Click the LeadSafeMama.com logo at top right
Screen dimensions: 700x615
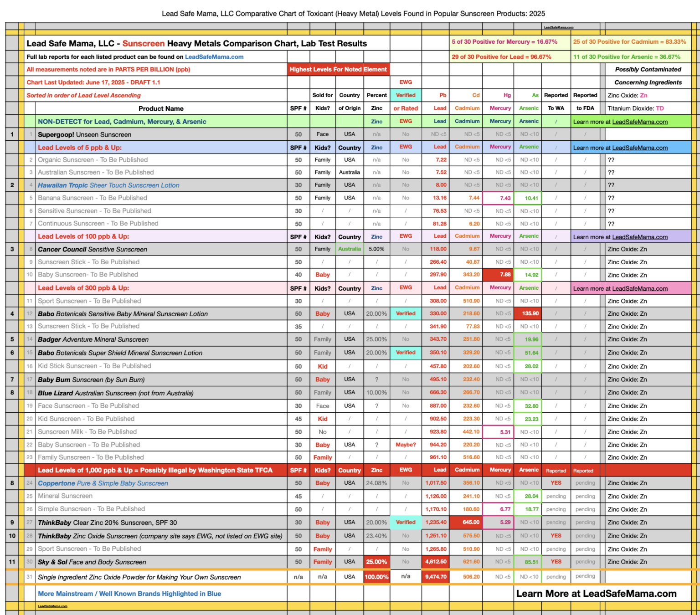coord(558,27)
